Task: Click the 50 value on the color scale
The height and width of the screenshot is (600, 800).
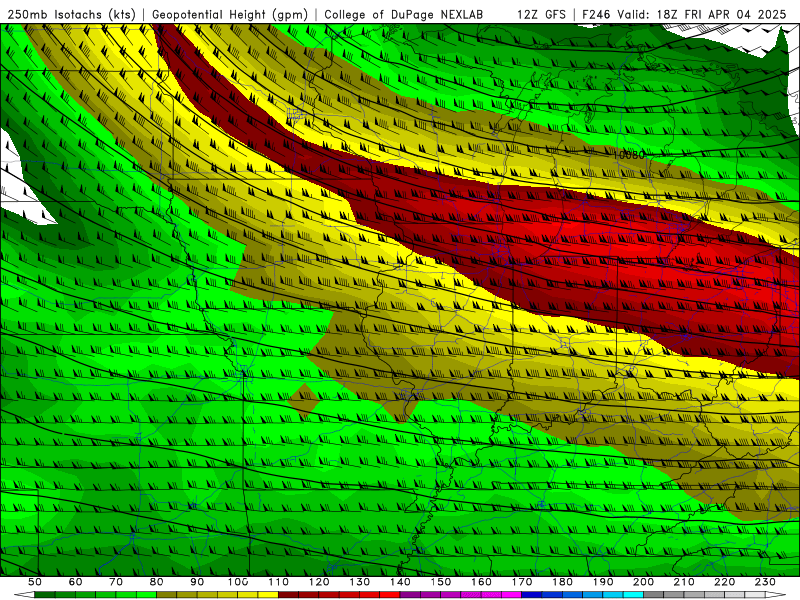Action: coord(35,582)
